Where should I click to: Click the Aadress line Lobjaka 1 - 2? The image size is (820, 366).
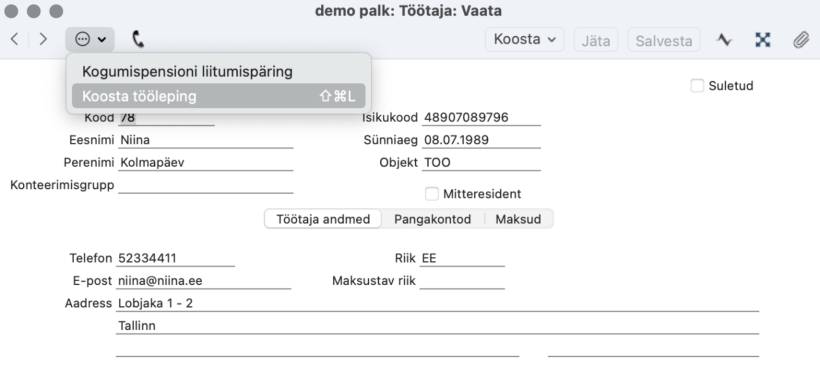tap(437, 303)
